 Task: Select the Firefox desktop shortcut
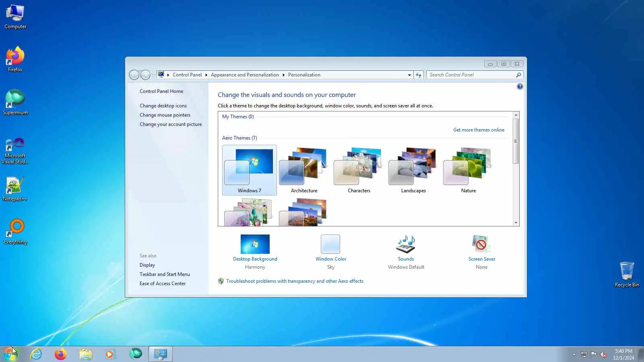pos(15,60)
